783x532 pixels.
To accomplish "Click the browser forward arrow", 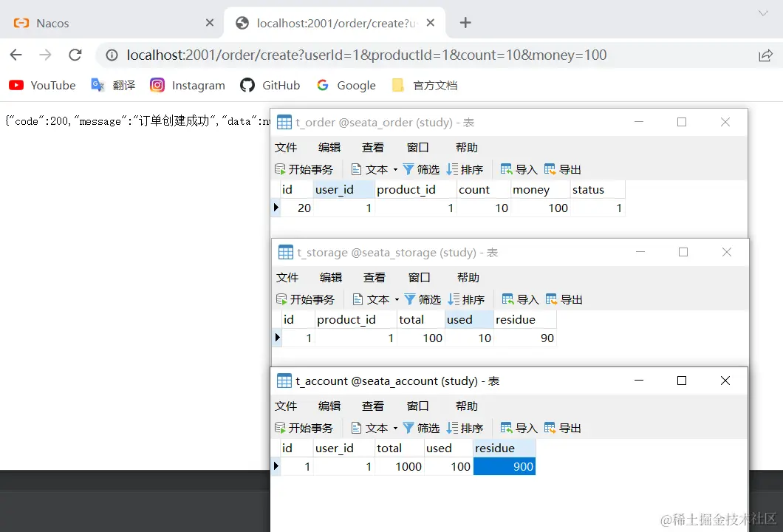I will point(46,55).
